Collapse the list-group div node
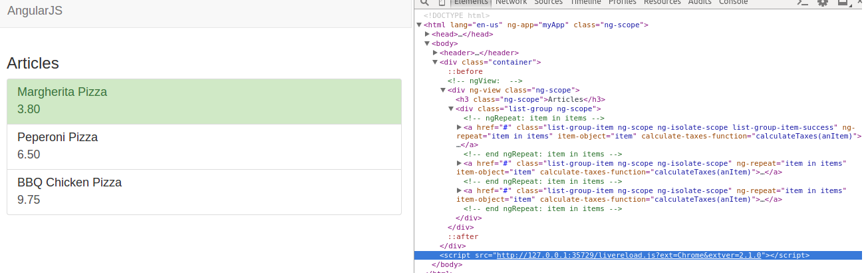Viewport: 868px width, 273px height. click(x=451, y=109)
